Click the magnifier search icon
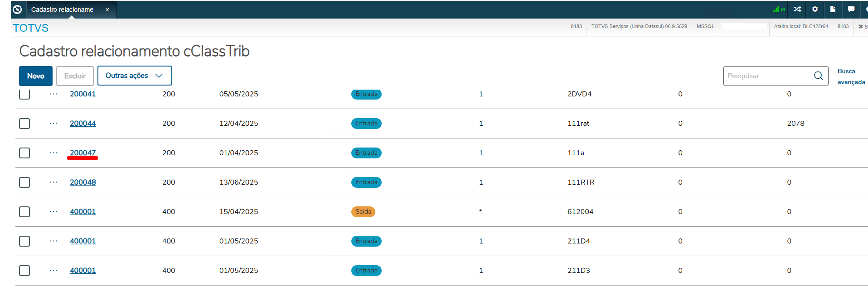The height and width of the screenshot is (286, 868). tap(818, 76)
